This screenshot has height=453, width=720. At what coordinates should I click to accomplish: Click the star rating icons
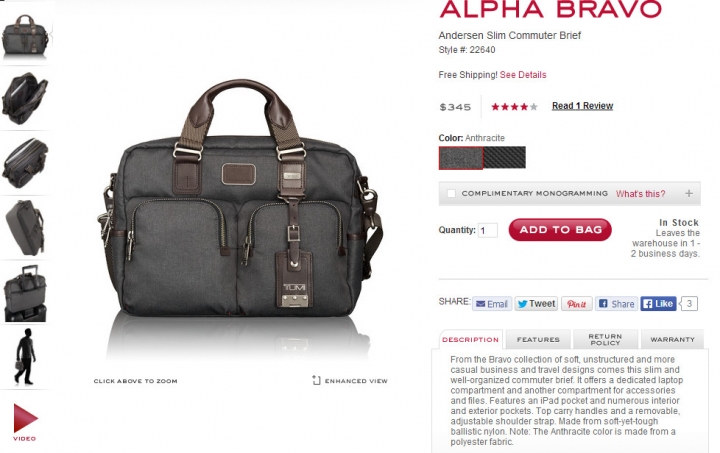click(x=514, y=106)
